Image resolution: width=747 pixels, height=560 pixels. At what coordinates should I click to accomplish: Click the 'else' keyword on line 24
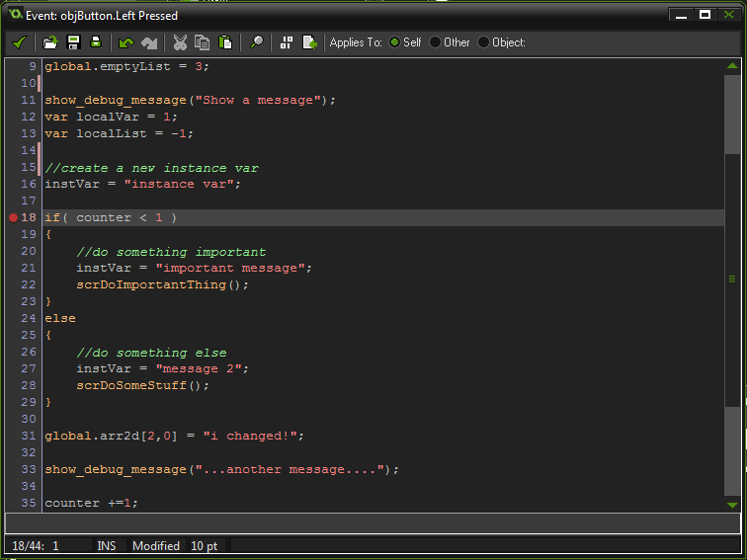click(60, 318)
